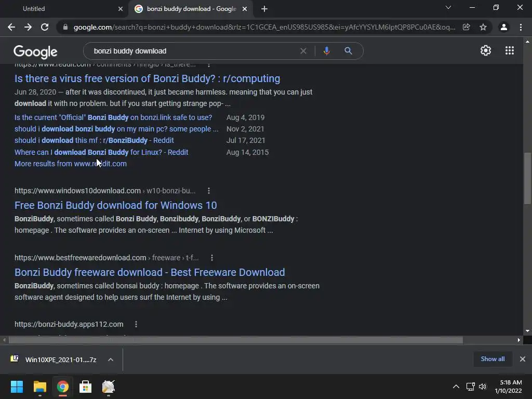
Task: Open 'should i download bonzi buddy on my main pc' link
Action: pyautogui.click(x=116, y=129)
